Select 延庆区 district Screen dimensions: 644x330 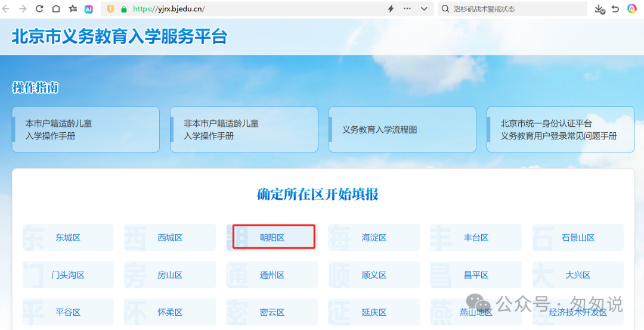tap(374, 312)
